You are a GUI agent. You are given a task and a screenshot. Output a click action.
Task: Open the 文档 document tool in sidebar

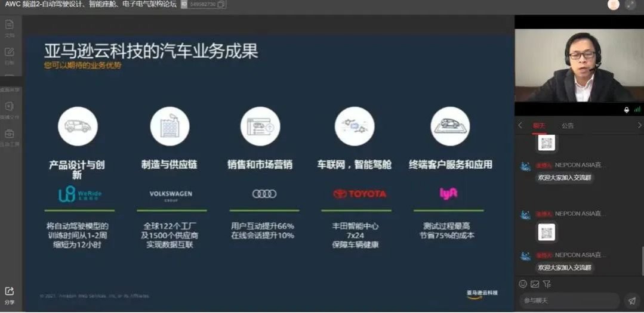tap(10, 25)
